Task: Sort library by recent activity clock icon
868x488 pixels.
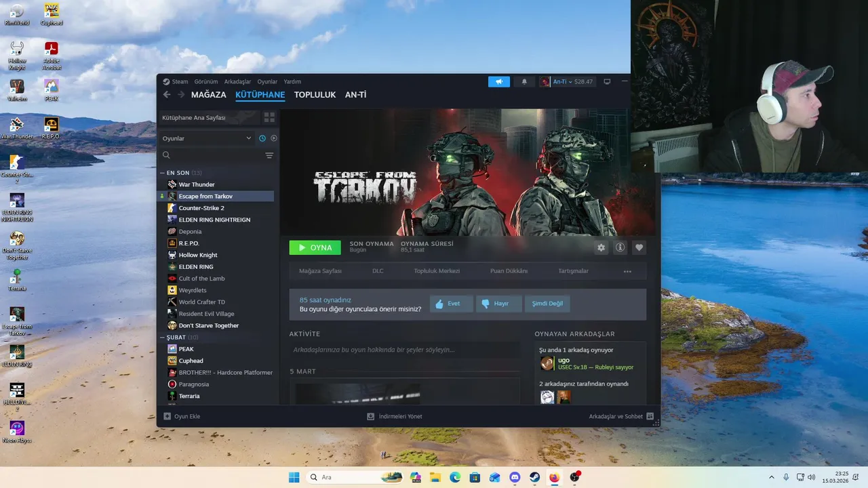Action: click(x=262, y=138)
